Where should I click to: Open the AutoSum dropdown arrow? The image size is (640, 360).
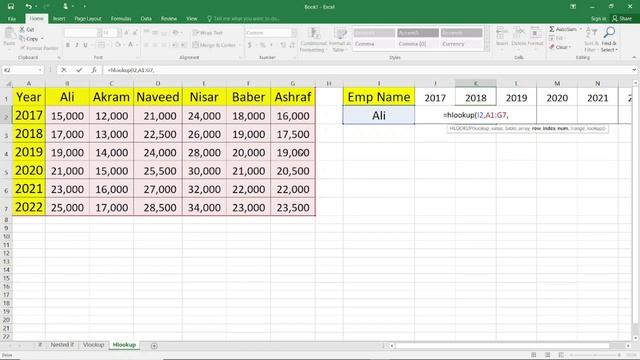point(580,29)
